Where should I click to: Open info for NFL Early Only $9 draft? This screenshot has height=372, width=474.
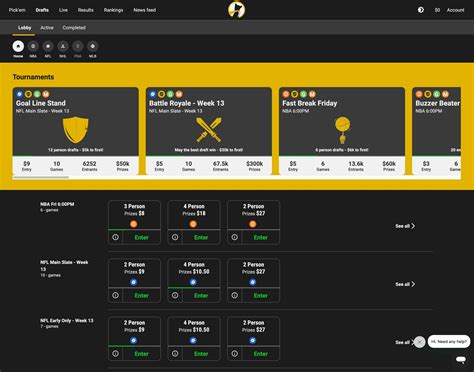click(x=115, y=354)
